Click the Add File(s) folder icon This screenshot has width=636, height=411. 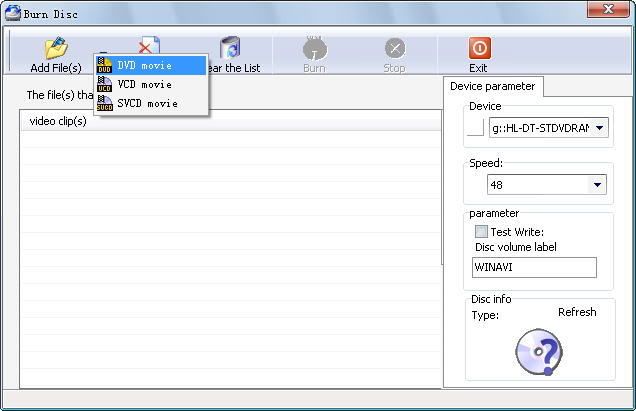coord(55,49)
